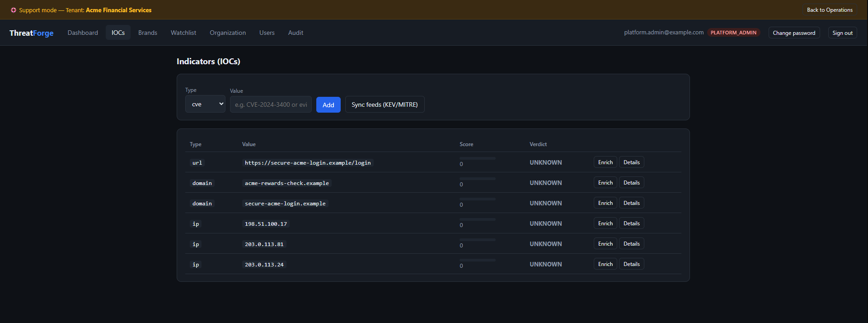The image size is (868, 323).
Task: Go to the Brands tab
Action: tap(148, 33)
